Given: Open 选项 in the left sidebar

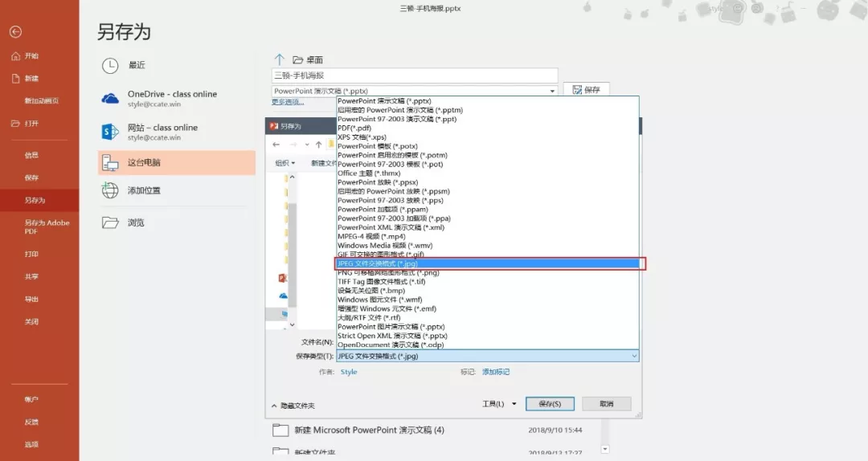Looking at the screenshot, I should tap(31, 444).
